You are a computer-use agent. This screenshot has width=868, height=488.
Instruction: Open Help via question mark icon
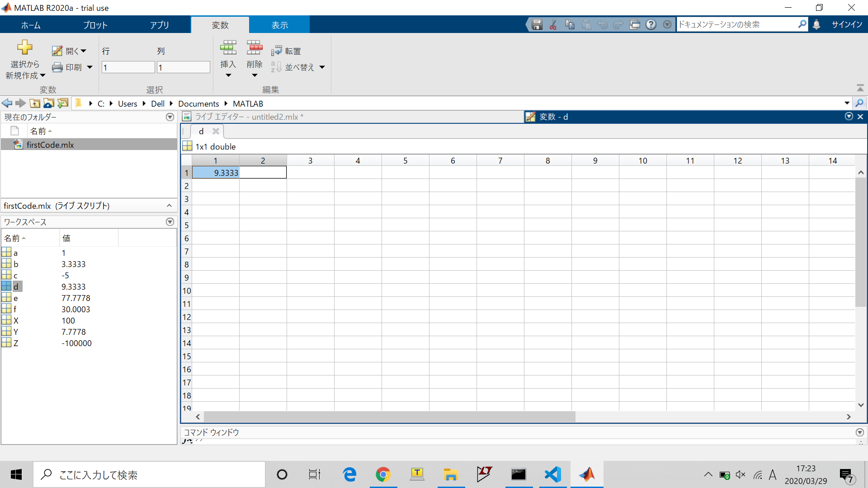pos(651,24)
